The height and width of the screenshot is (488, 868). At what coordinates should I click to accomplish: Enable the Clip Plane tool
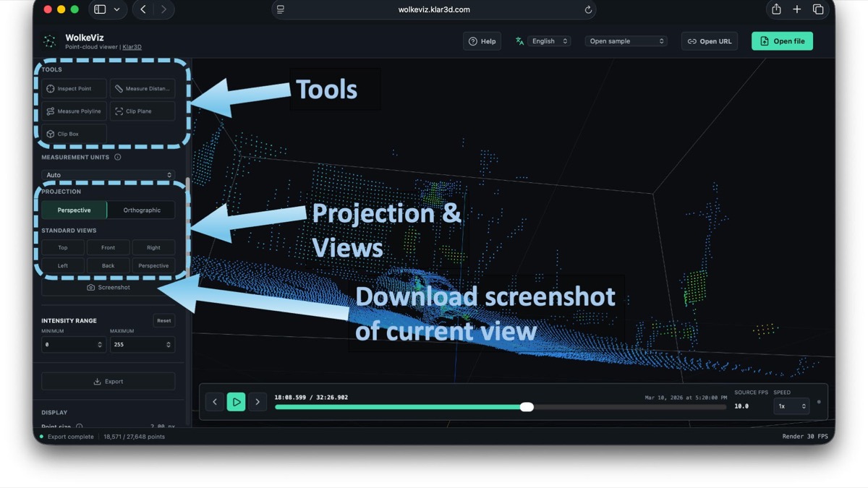click(x=142, y=111)
